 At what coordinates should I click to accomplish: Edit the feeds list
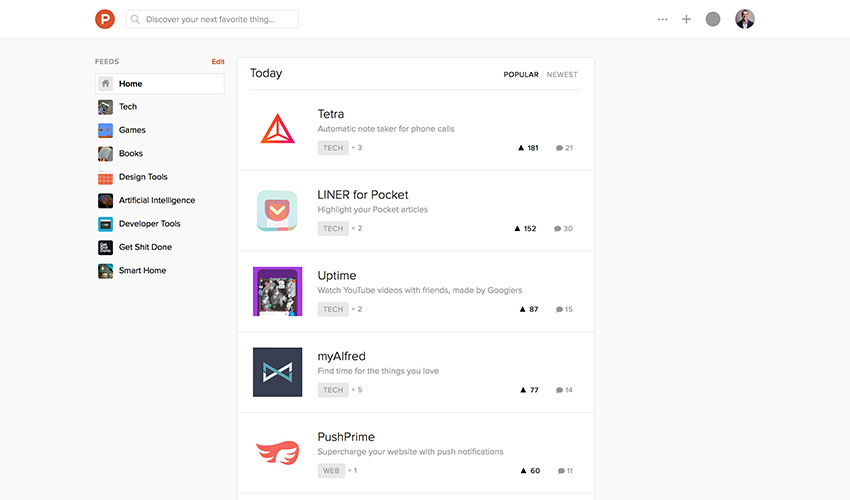218,62
